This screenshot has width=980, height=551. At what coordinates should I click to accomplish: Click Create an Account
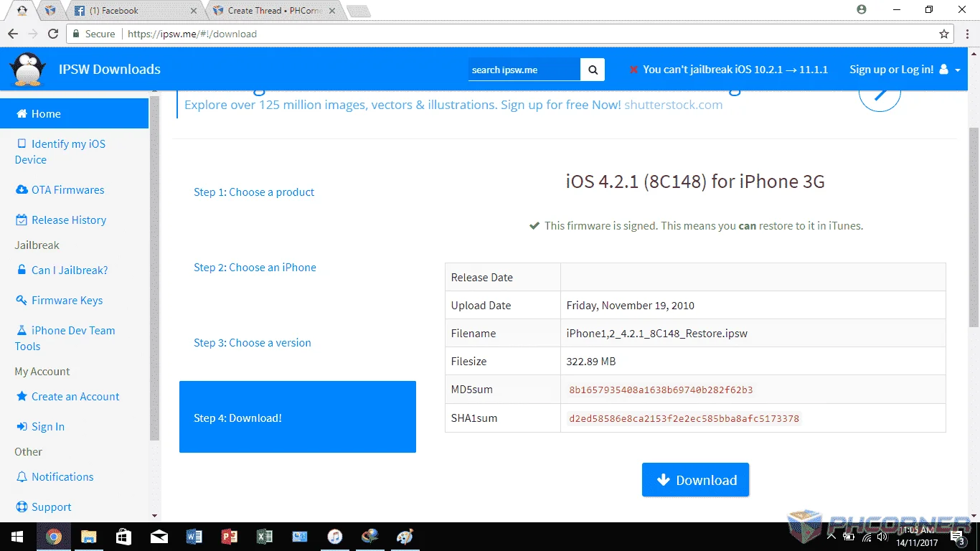point(67,397)
